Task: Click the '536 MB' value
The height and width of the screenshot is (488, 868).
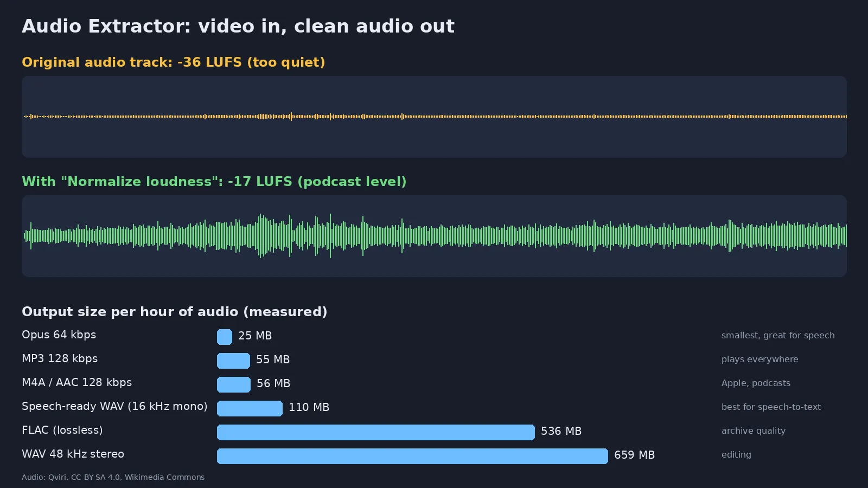Action: coord(561,432)
